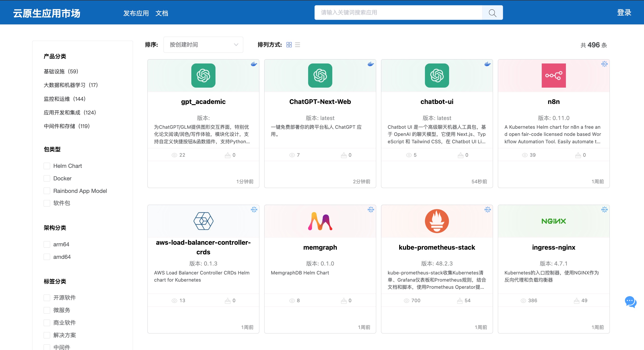Click the memgraph app logo

320,221
